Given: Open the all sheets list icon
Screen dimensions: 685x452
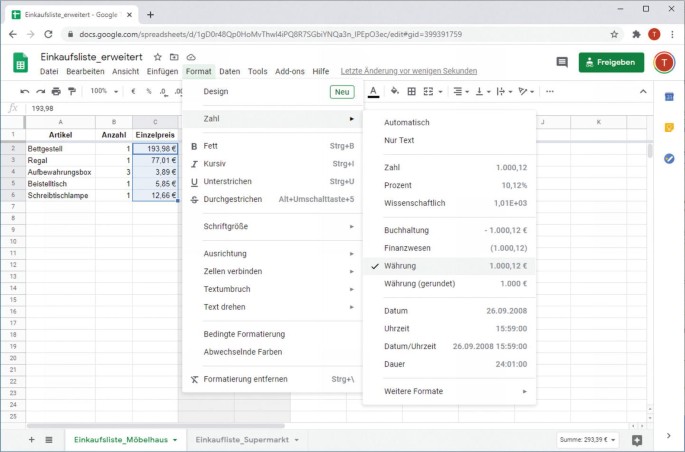Looking at the screenshot, I should [49, 439].
